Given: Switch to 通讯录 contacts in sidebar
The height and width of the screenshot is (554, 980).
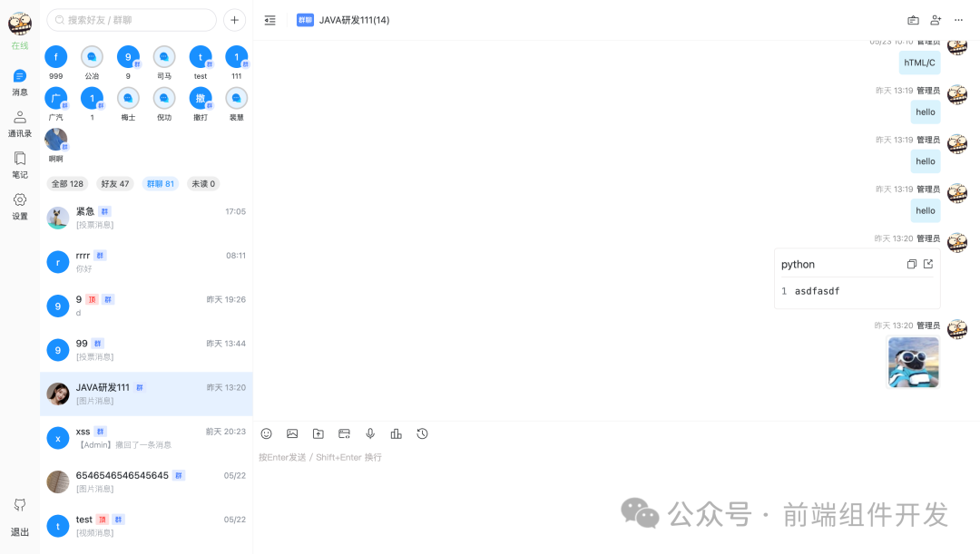Looking at the screenshot, I should coord(19,121).
